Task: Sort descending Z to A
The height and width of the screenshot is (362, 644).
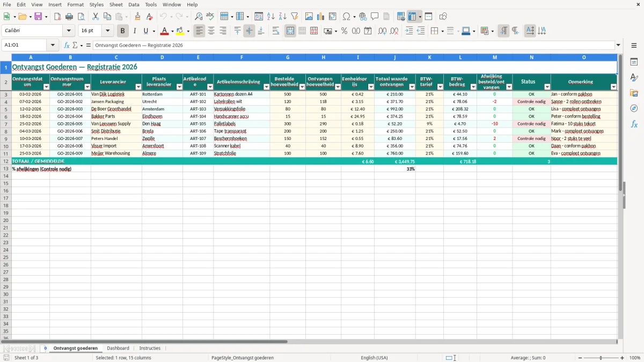Action: [283, 17]
